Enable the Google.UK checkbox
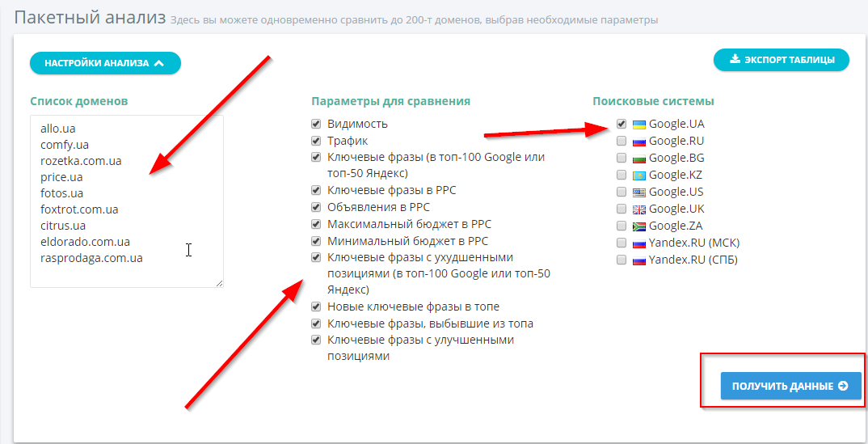Image resolution: width=868 pixels, height=444 pixels. point(622,209)
